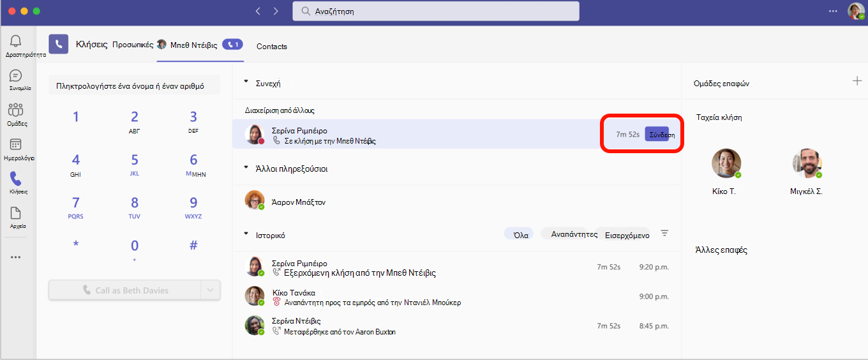
Task: Go forward with the right arrow
Action: 276,11
